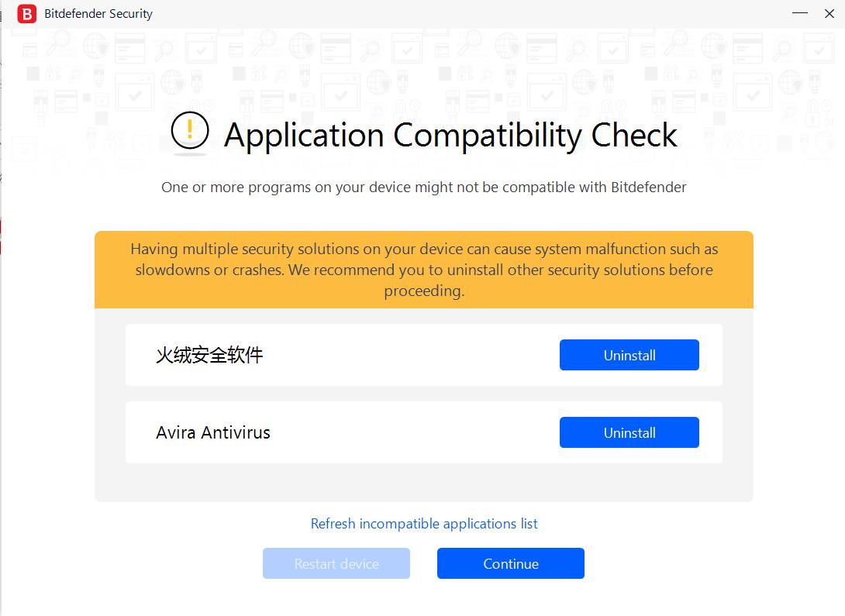845x616 pixels.
Task: Click the greyed-out Restart device button
Action: click(x=336, y=563)
